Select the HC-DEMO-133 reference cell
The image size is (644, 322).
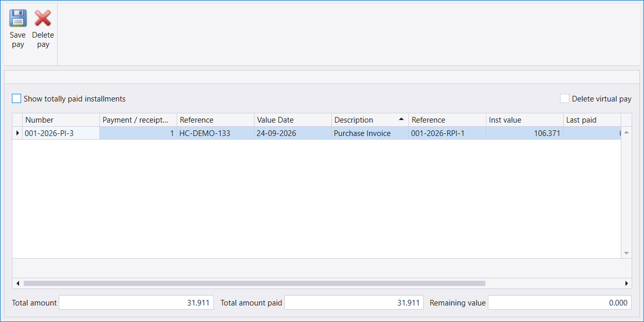[215, 133]
